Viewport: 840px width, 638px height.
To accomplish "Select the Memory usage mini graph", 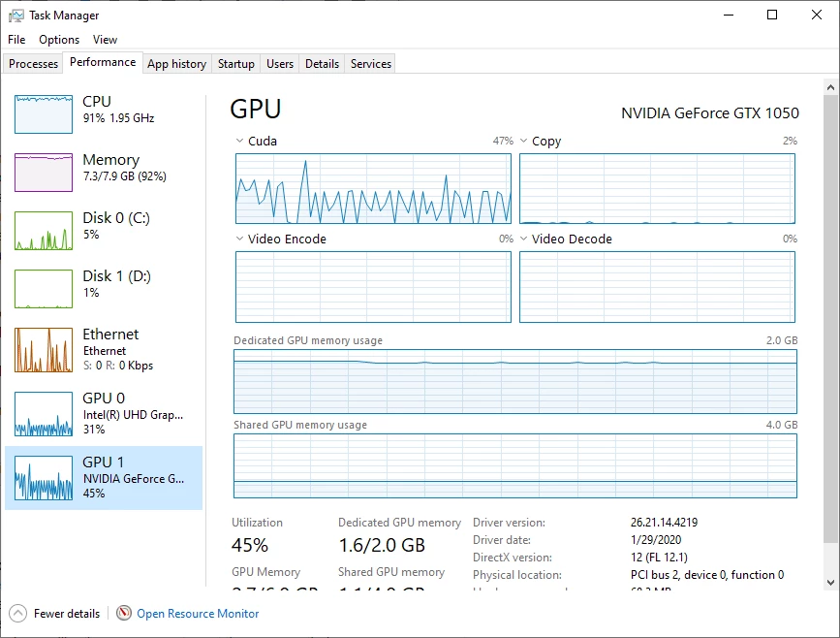I will click(x=44, y=172).
